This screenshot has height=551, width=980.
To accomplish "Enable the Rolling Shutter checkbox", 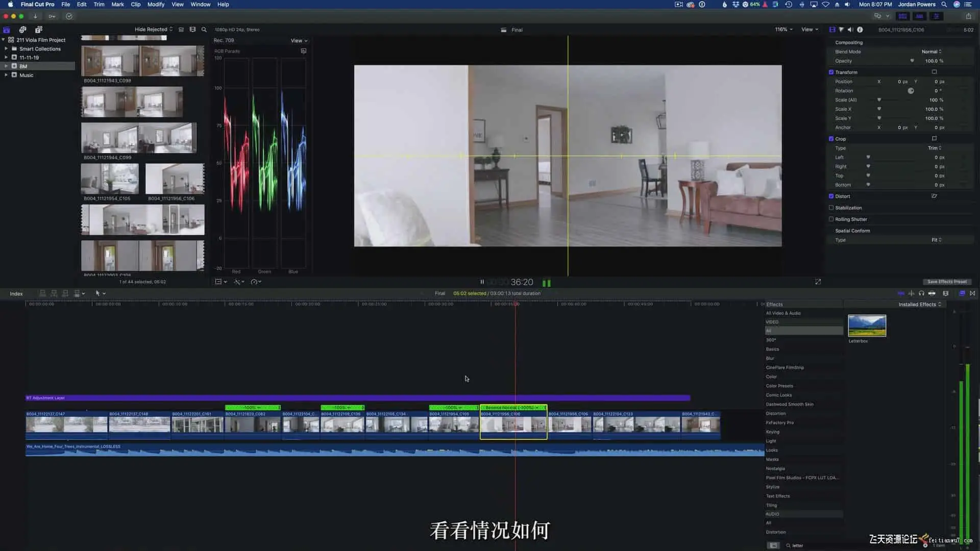I will click(831, 219).
